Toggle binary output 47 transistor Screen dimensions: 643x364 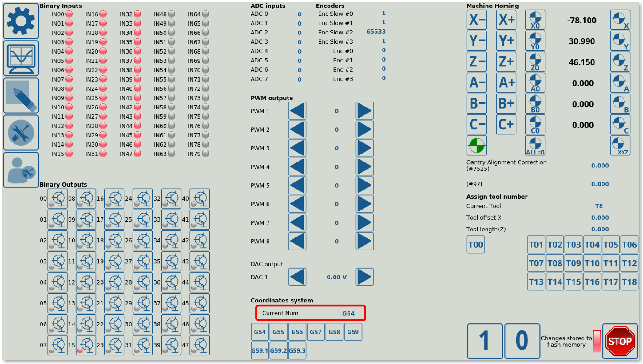pos(200,345)
